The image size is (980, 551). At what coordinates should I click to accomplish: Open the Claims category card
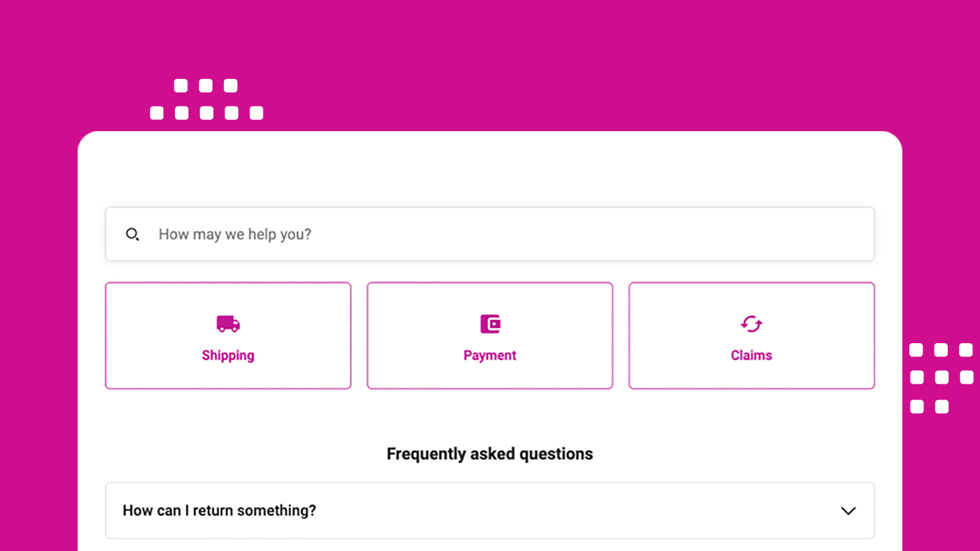[x=752, y=335]
